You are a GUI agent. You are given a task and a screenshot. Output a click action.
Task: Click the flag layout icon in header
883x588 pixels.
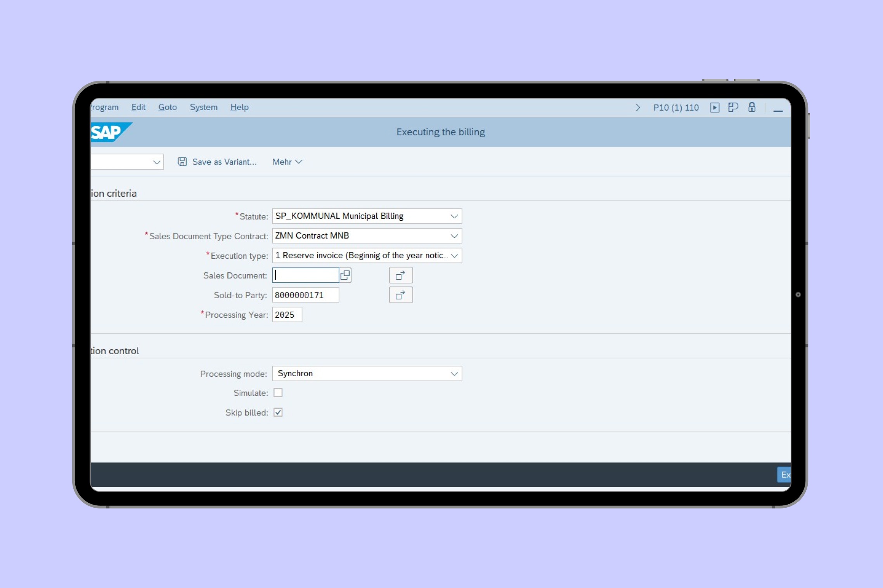732,107
